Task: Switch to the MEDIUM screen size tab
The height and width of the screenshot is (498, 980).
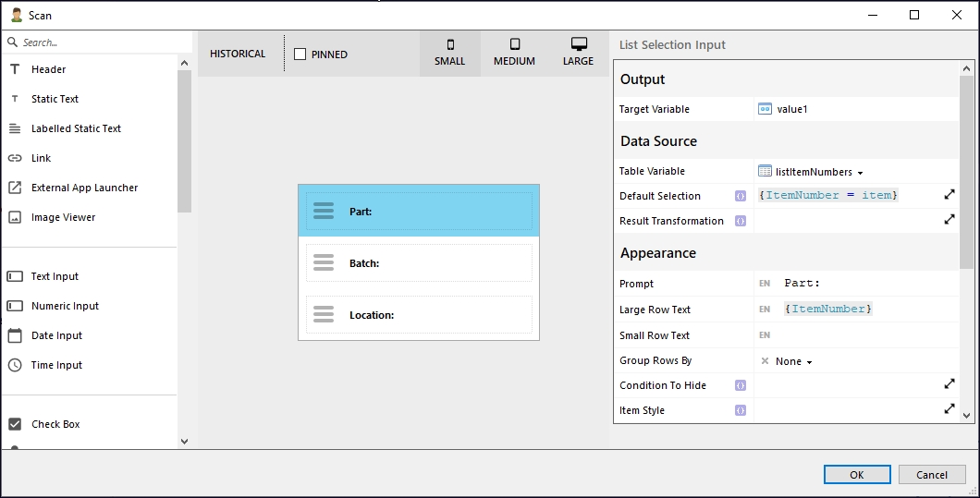Action: pyautogui.click(x=514, y=53)
